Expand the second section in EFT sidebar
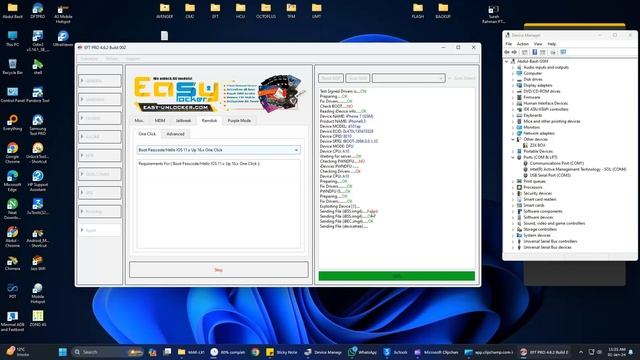Viewport: 640px width, 360px height. (x=100, y=99)
